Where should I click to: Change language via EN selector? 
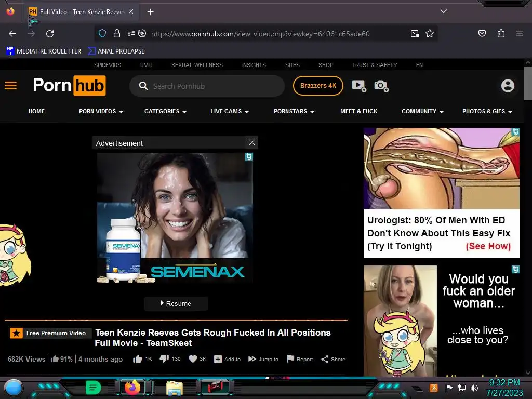419,65
